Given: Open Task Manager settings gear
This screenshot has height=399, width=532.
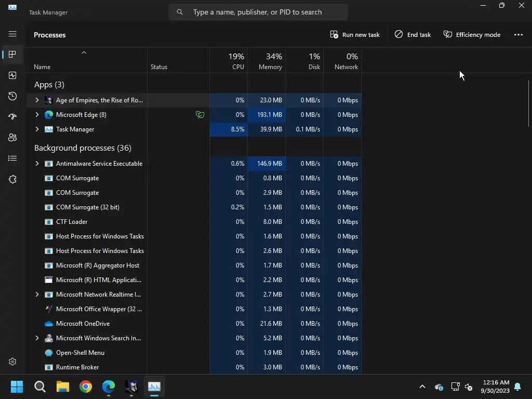Looking at the screenshot, I should (x=12, y=362).
